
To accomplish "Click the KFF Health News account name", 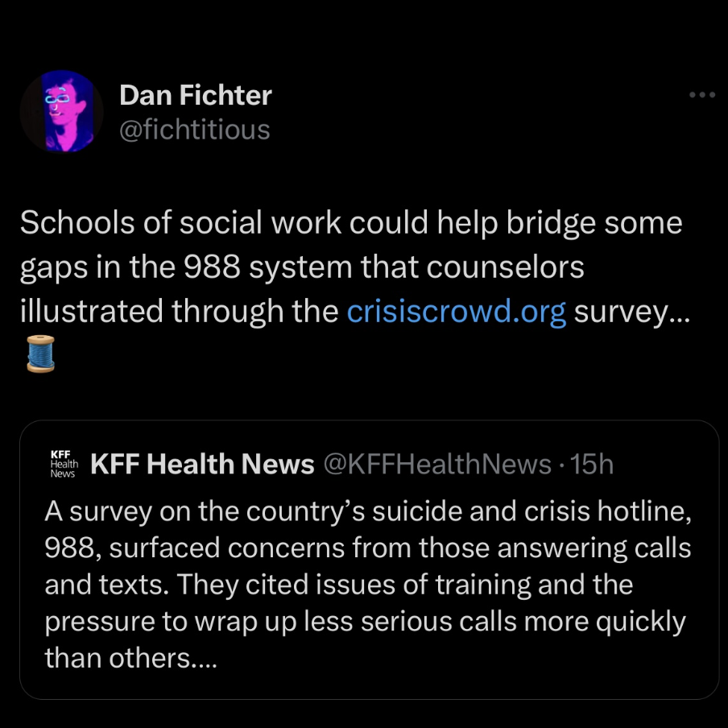I will (202, 464).
